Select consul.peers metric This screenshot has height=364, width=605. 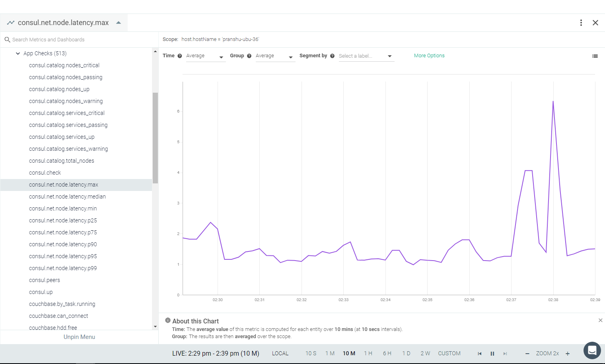tap(76, 280)
